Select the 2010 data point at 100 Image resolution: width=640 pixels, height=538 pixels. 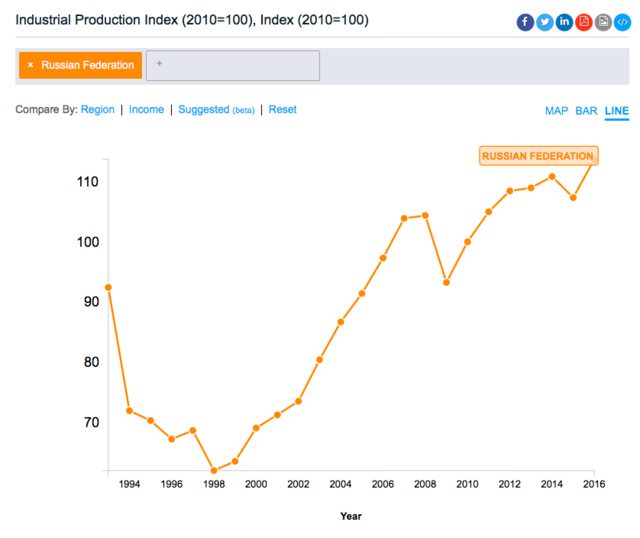tap(468, 242)
